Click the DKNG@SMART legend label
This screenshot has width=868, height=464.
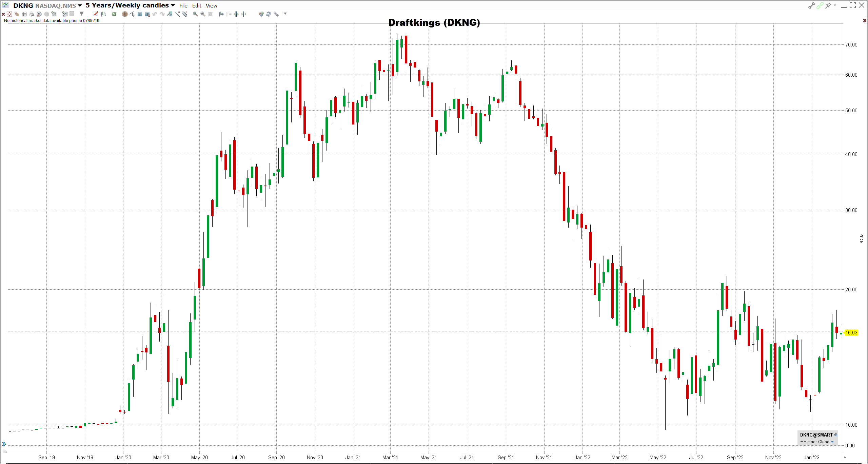coord(816,435)
